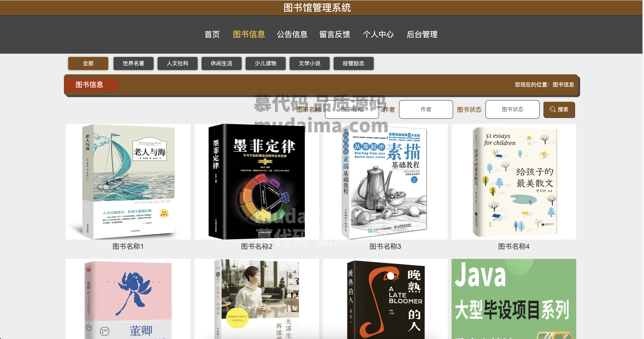
Task: Select the 经管励志 category
Action: [x=353, y=64]
